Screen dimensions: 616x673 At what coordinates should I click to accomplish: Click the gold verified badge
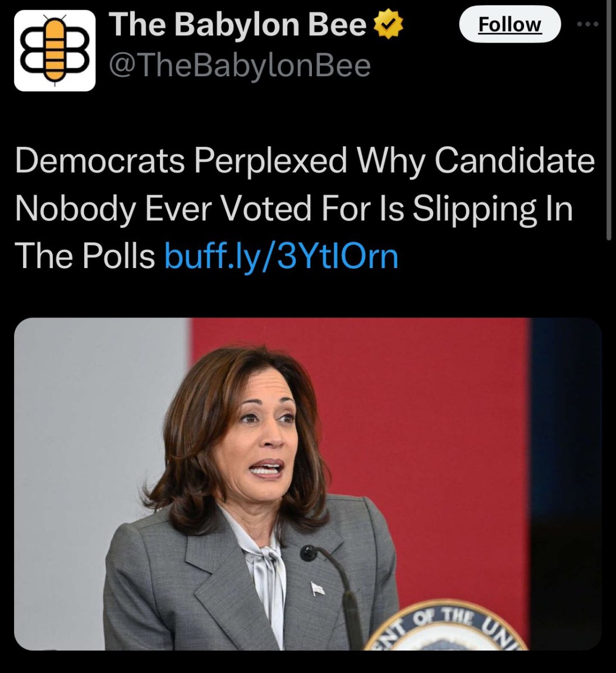tap(387, 25)
